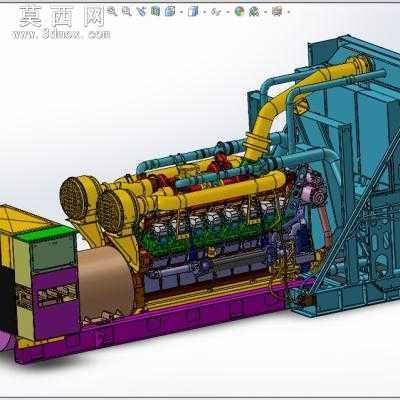Activate the Zoom to Area tool
The height and width of the screenshot is (400, 400).
click(126, 12)
